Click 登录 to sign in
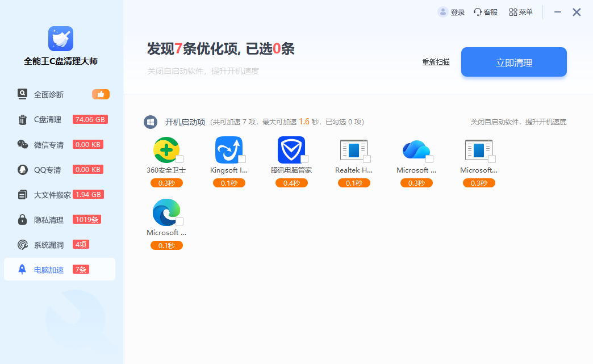The height and width of the screenshot is (364, 593). [452, 12]
